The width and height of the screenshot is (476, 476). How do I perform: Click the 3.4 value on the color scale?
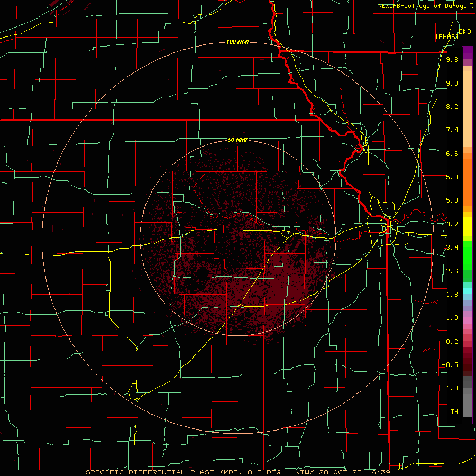pos(452,247)
